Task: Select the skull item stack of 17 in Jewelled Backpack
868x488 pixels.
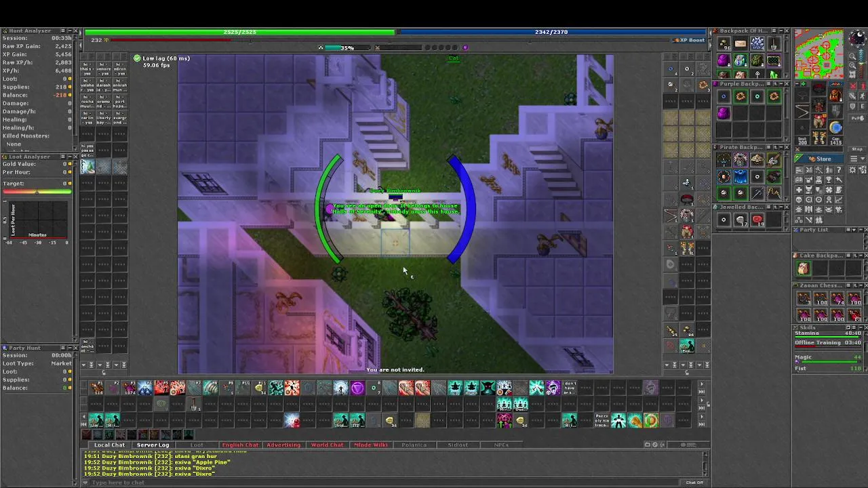Action: (x=741, y=220)
